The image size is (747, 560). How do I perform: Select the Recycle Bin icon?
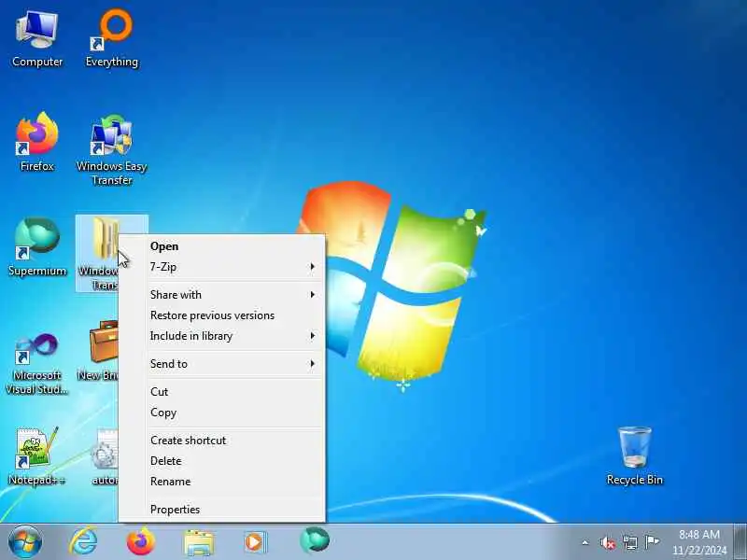click(635, 456)
